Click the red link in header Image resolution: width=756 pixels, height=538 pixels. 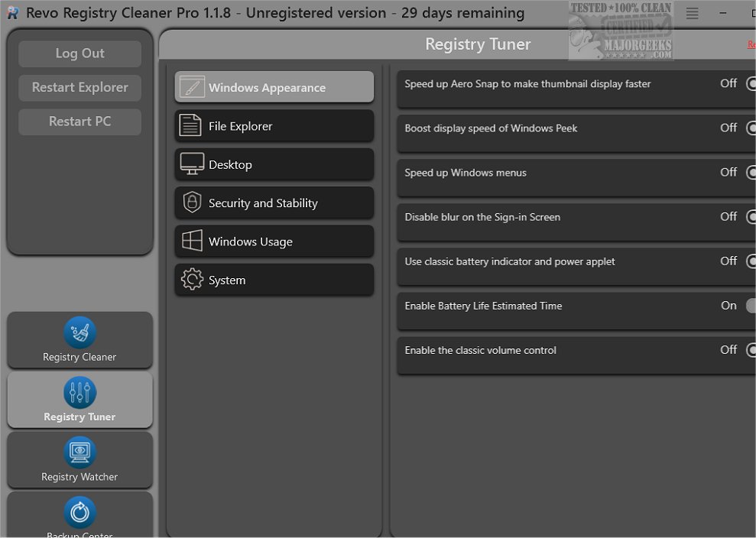coord(751,44)
